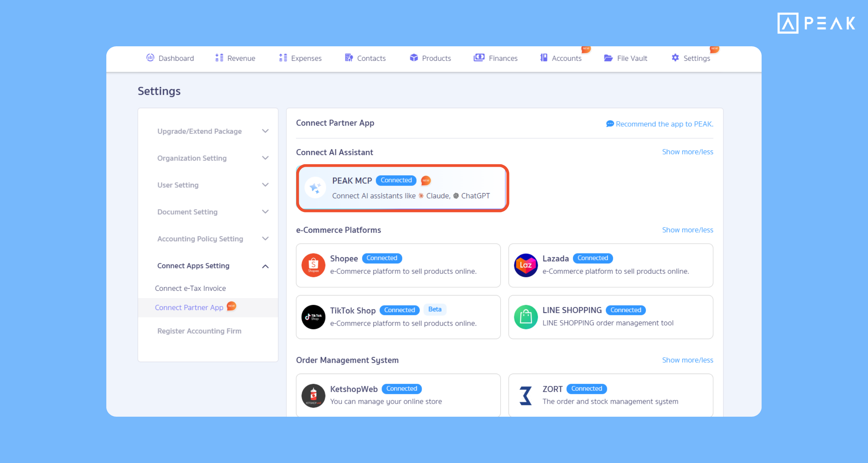Toggle Show more/less for Connect AI Assistant
868x463 pixels.
tap(688, 152)
